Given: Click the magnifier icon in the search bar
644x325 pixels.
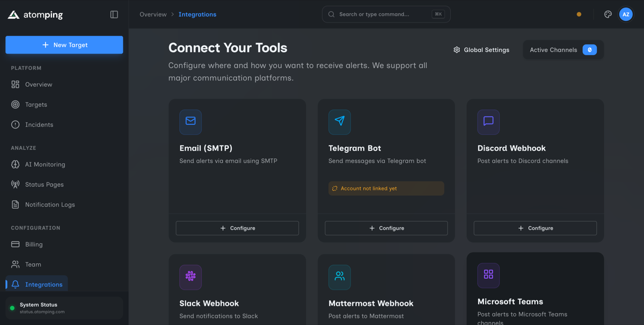Looking at the screenshot, I should (331, 14).
